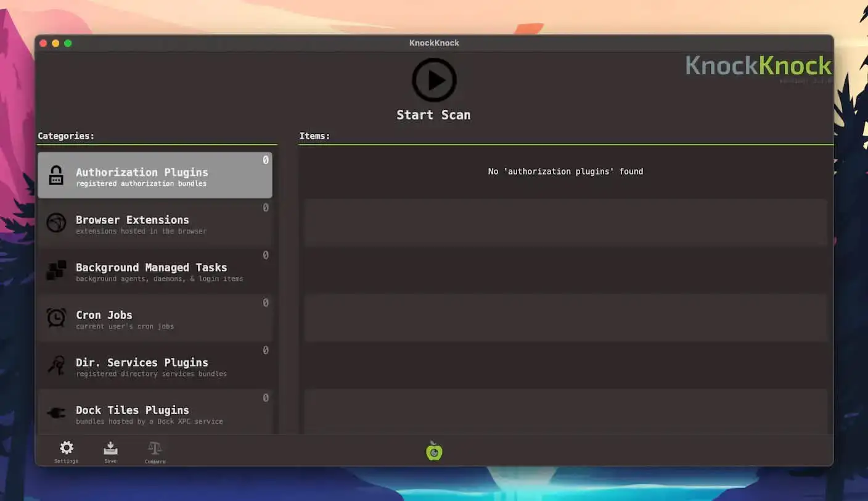Click the green apple logo at bottom

(x=434, y=451)
